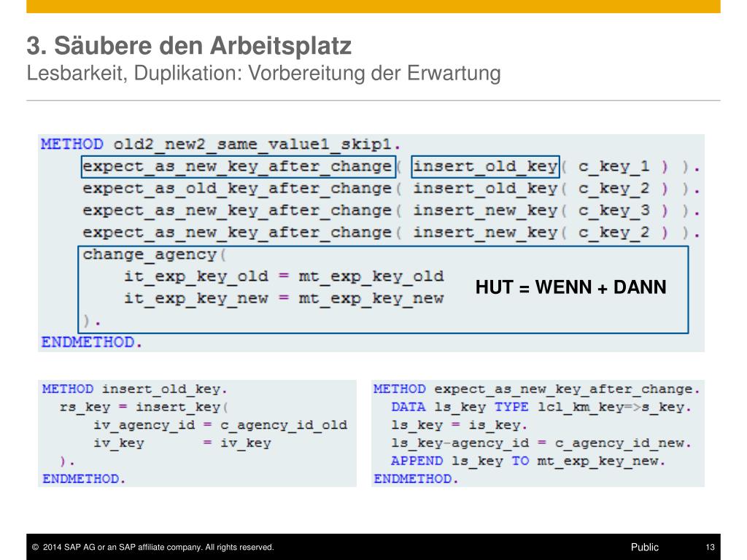Click "APPEND ls_key TO mt_exp_key_new."

(x=528, y=461)
